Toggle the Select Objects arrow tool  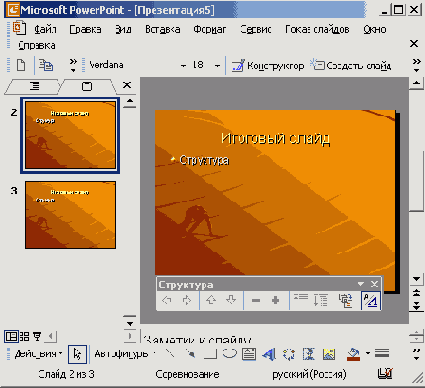[x=77, y=354]
